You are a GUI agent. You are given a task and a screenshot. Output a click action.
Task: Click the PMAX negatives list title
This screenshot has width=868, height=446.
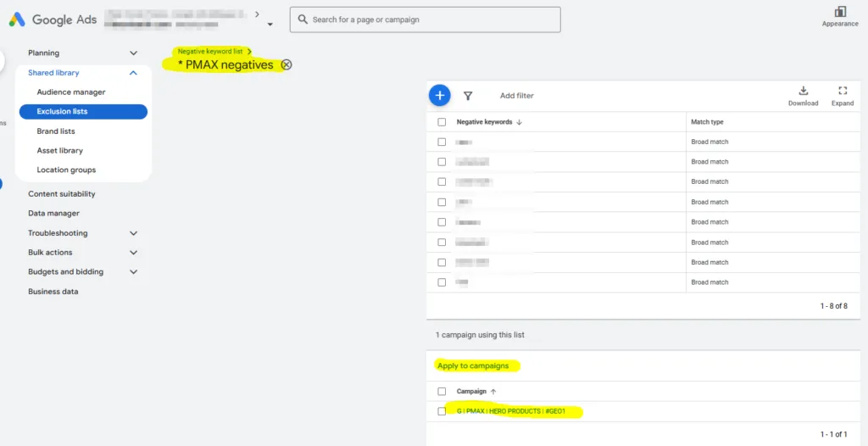point(225,64)
